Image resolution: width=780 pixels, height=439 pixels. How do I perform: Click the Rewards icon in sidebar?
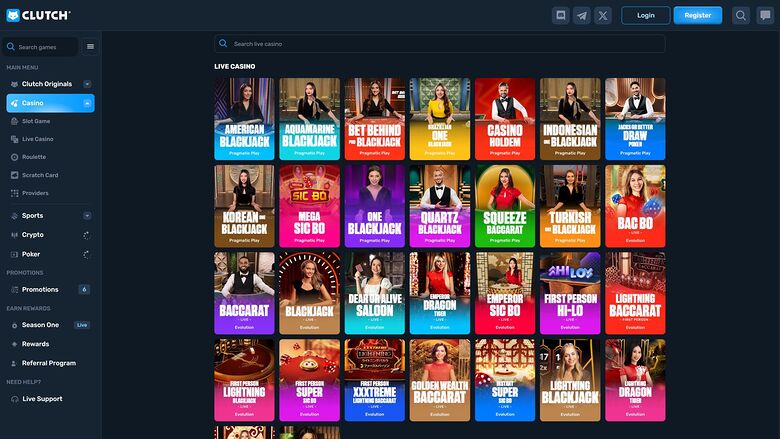coord(14,344)
